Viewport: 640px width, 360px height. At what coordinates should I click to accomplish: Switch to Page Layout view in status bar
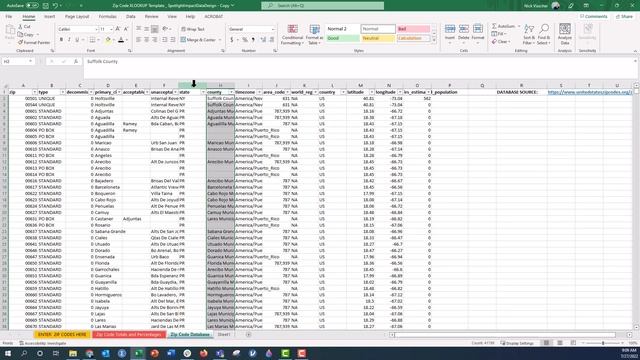(x=560, y=343)
